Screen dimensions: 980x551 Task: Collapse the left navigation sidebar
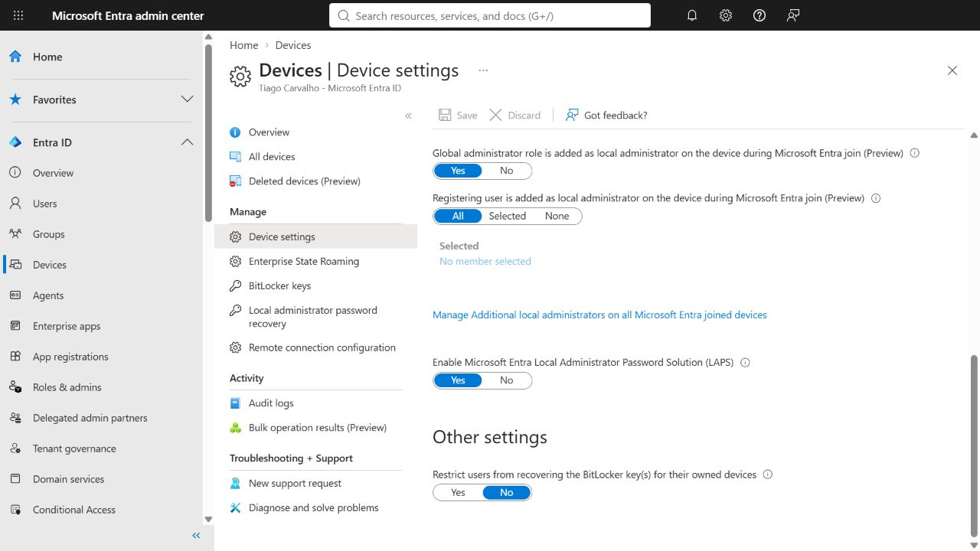(196, 536)
